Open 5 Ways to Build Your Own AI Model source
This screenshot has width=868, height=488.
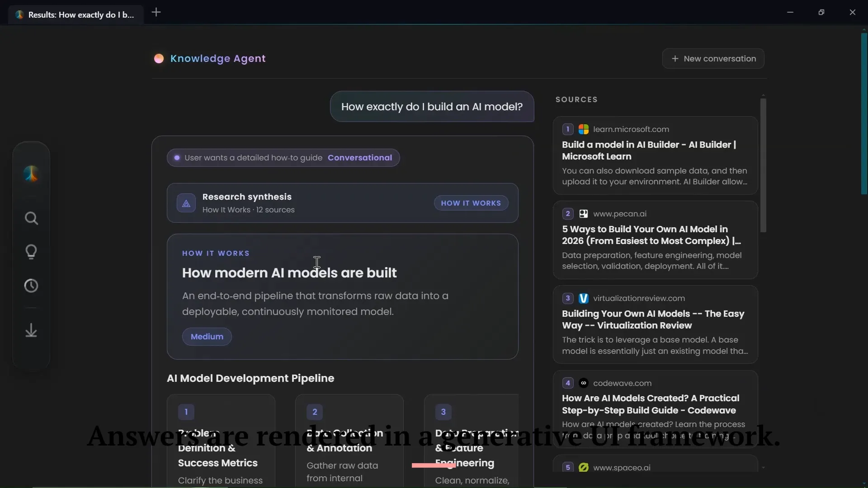(x=655, y=240)
